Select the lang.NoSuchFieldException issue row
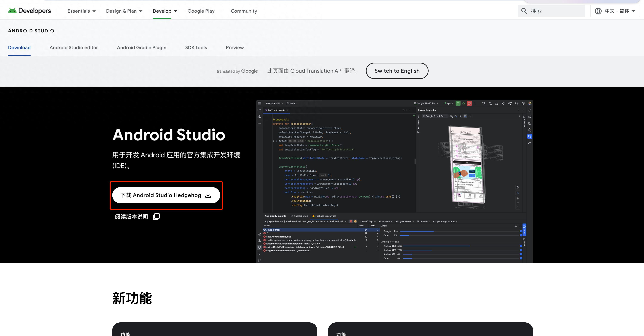 pyautogui.click(x=321, y=251)
